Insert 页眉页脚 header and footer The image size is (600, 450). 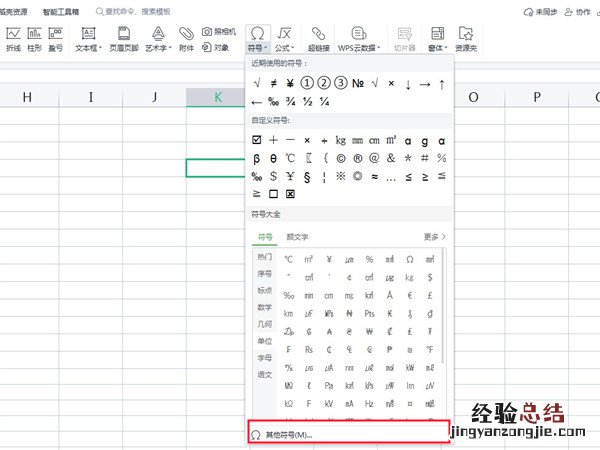(x=123, y=38)
